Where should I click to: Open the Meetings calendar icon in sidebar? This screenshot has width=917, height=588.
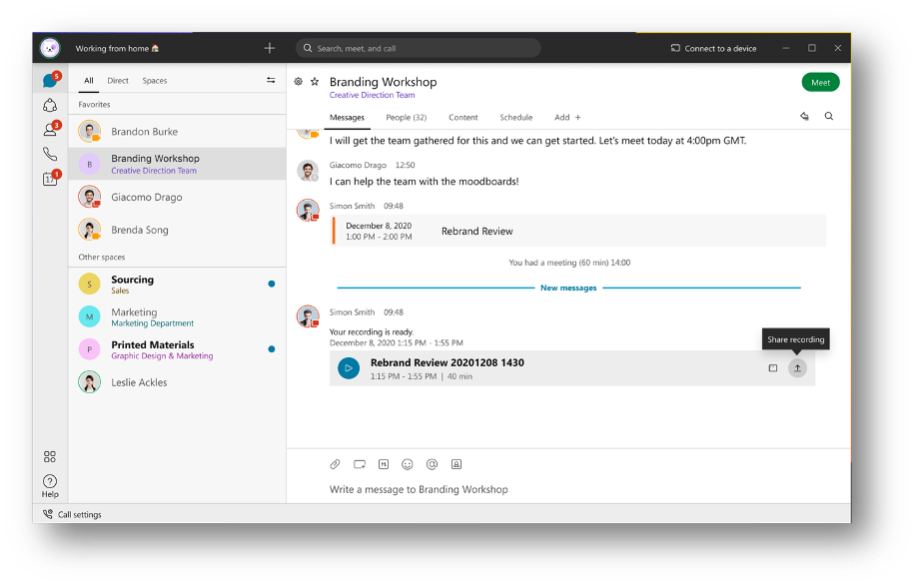pyautogui.click(x=50, y=177)
